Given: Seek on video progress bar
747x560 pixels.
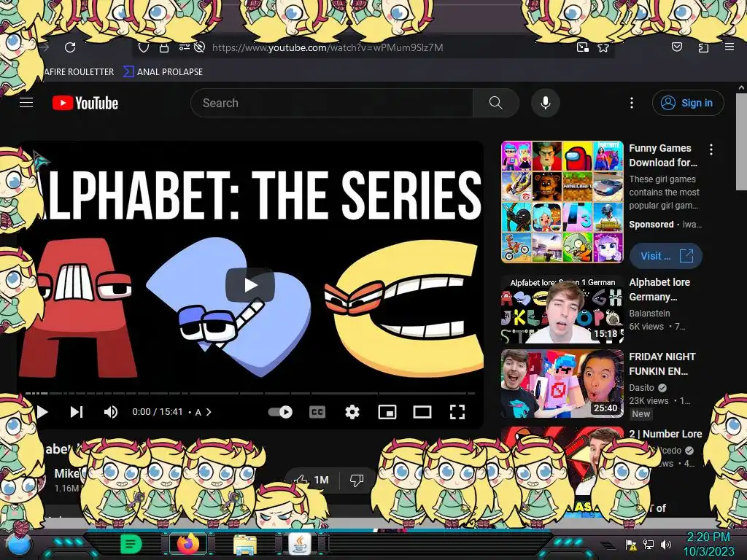Looking at the screenshot, I should tap(250, 393).
